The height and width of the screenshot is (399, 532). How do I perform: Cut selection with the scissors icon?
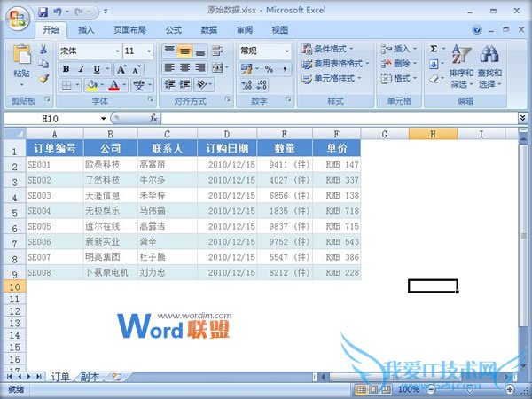point(43,50)
